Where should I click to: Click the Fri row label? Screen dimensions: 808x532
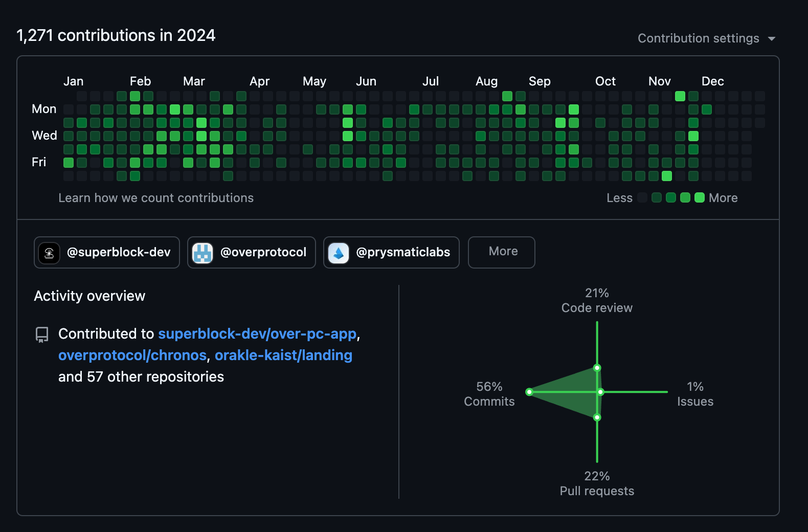coord(39,162)
